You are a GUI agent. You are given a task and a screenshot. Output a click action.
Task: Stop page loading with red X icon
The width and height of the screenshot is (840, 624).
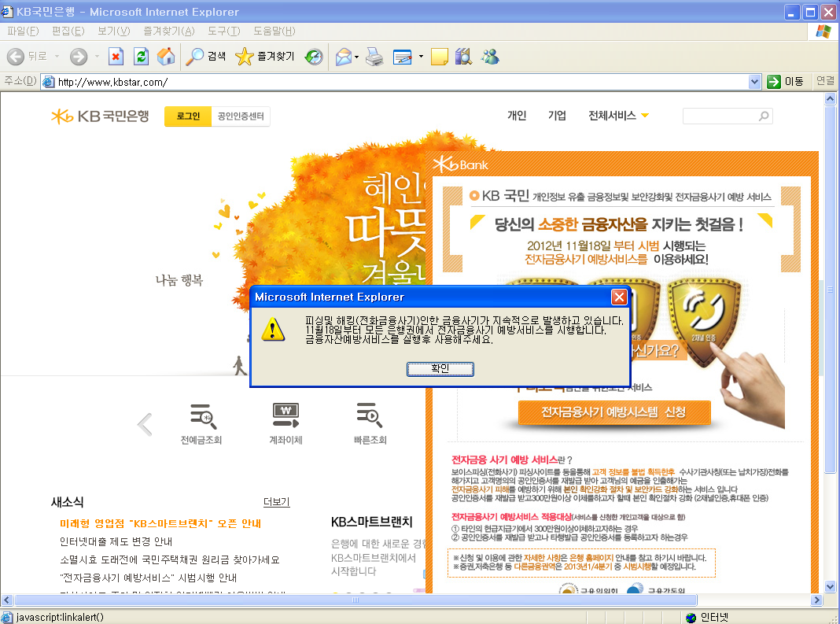pyautogui.click(x=116, y=57)
